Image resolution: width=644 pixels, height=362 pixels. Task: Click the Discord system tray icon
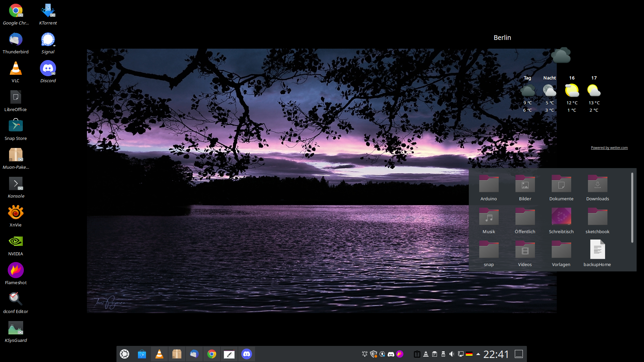[x=391, y=354]
